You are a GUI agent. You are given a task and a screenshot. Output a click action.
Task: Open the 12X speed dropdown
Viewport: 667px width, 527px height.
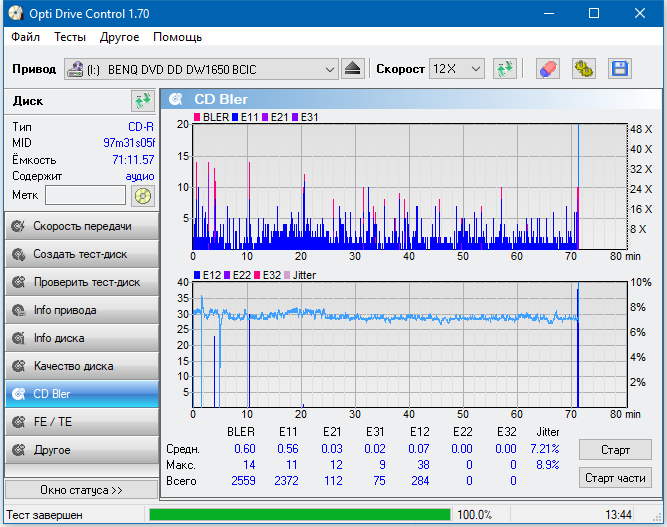[x=475, y=69]
